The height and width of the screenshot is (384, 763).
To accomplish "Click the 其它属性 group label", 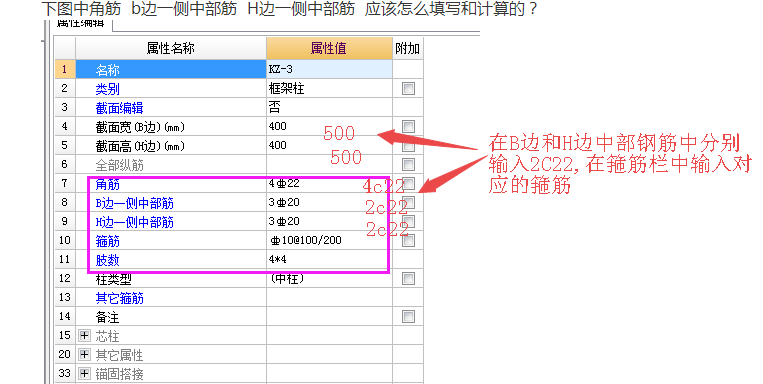I will click(x=119, y=355).
